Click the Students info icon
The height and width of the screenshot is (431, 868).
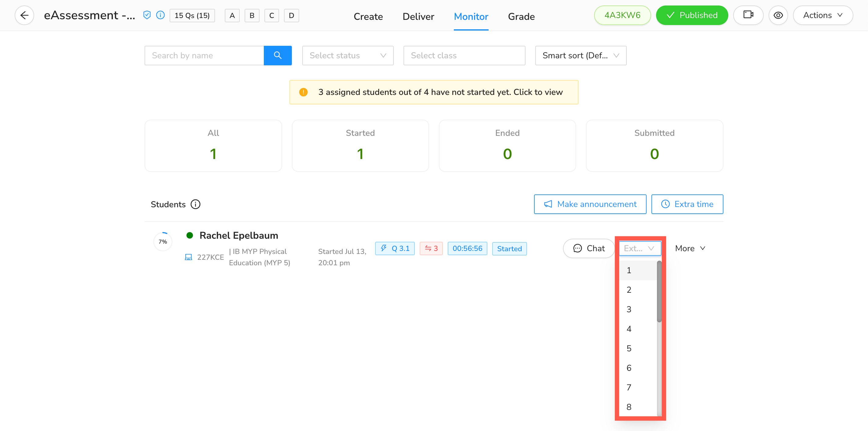(195, 205)
